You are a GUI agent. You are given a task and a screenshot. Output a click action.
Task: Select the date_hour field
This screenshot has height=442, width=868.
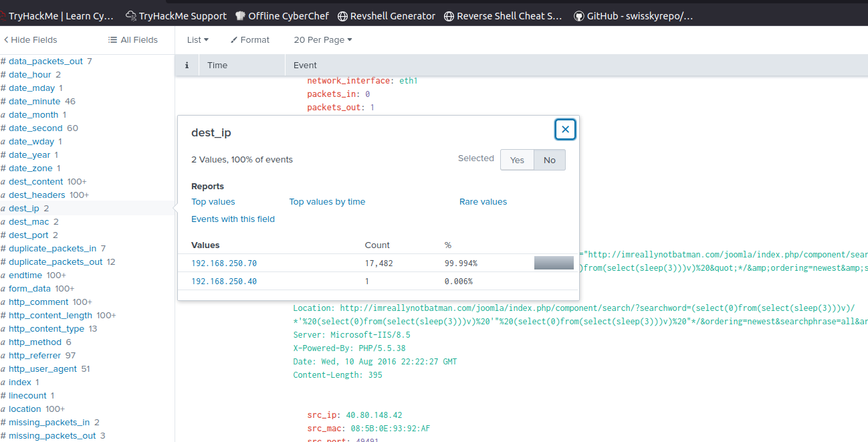30,75
